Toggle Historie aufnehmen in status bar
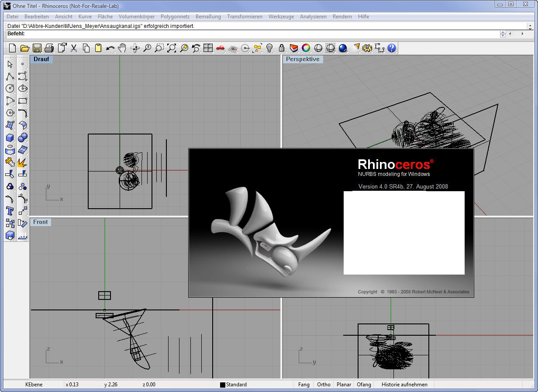538x392 pixels. pos(405,385)
